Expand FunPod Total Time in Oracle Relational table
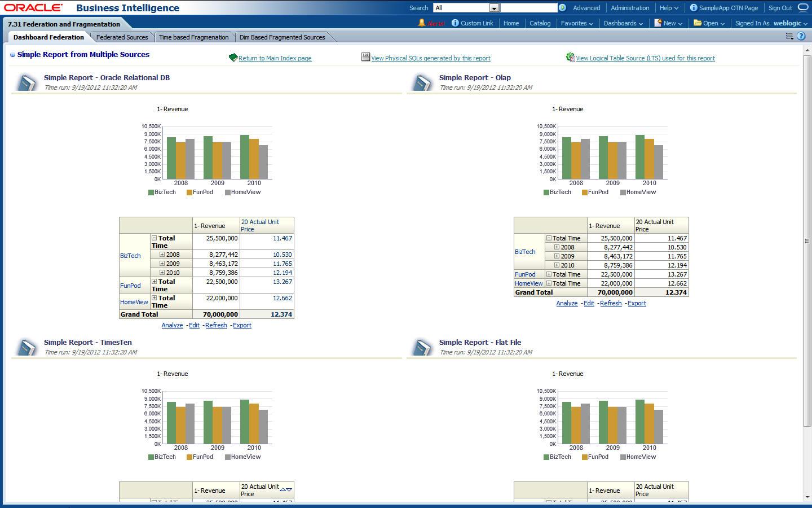The image size is (812, 508). coord(154,282)
